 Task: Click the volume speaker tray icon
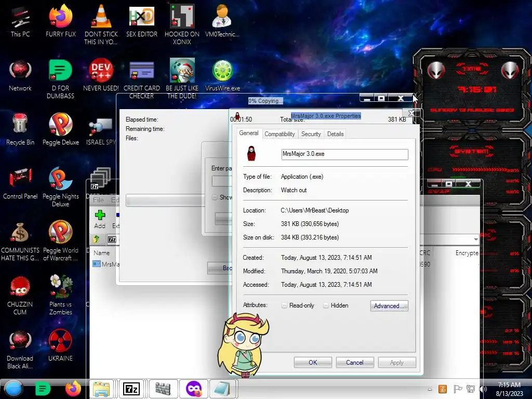coord(483,389)
